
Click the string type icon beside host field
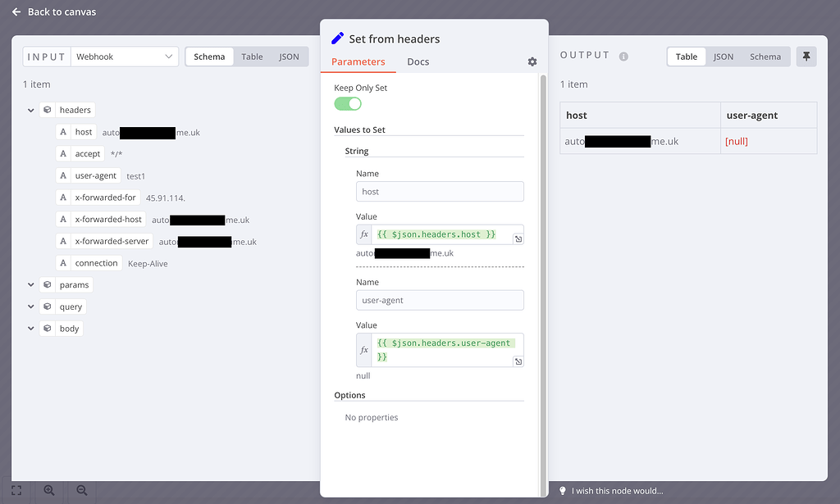(x=62, y=131)
